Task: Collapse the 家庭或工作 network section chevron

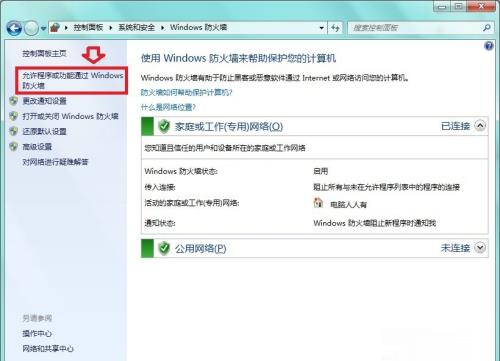Action: (x=480, y=126)
